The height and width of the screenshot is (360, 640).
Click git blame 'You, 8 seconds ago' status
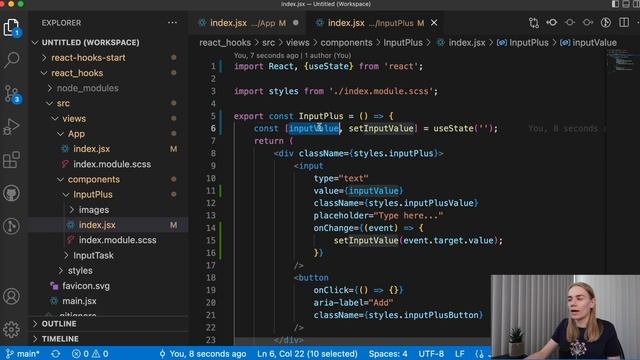[x=203, y=353]
